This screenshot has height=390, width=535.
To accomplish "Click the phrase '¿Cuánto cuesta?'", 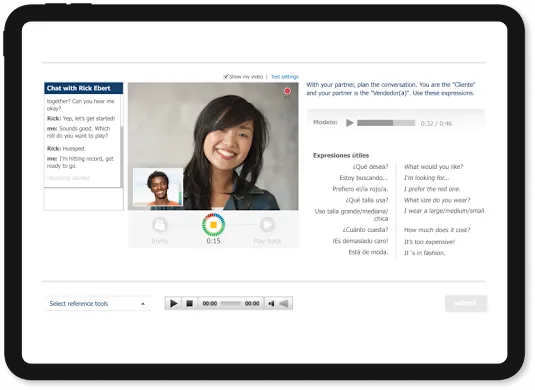I will point(365,230).
